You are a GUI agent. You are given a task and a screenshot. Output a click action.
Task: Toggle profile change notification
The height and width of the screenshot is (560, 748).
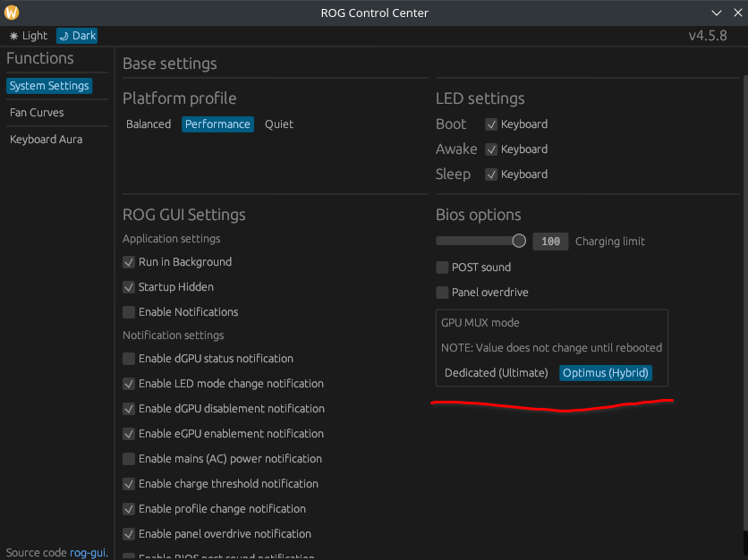(129, 509)
